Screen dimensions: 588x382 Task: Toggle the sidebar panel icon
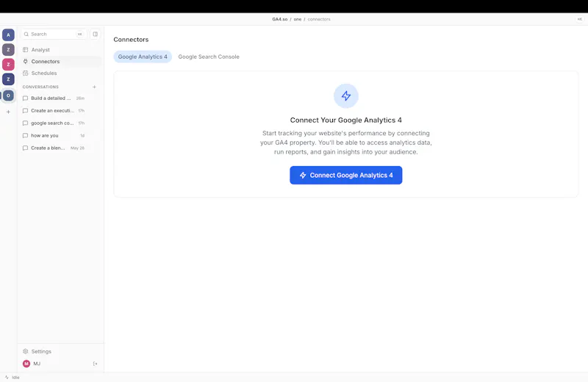(x=96, y=34)
